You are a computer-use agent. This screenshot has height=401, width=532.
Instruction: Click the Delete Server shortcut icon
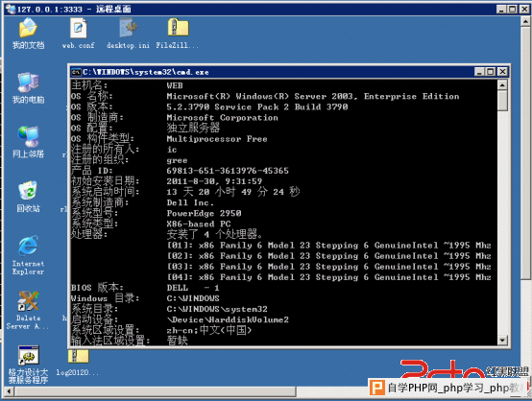(28, 301)
